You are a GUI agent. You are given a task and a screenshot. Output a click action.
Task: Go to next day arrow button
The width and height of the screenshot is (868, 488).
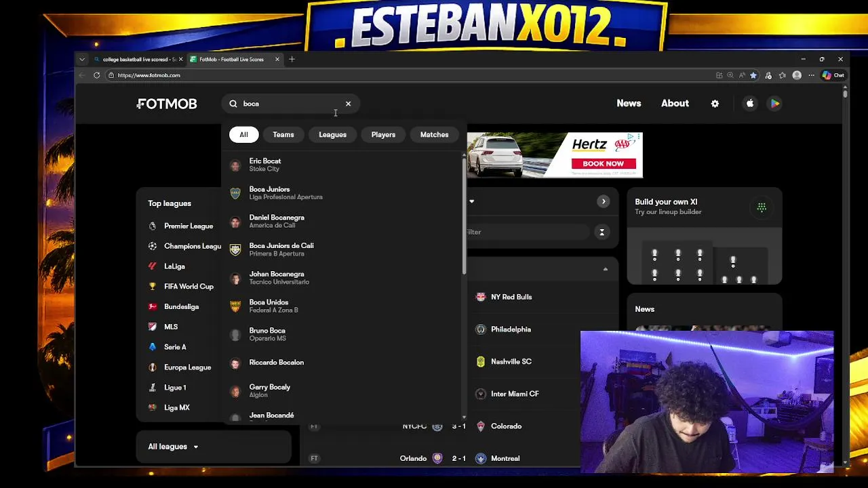click(x=604, y=201)
